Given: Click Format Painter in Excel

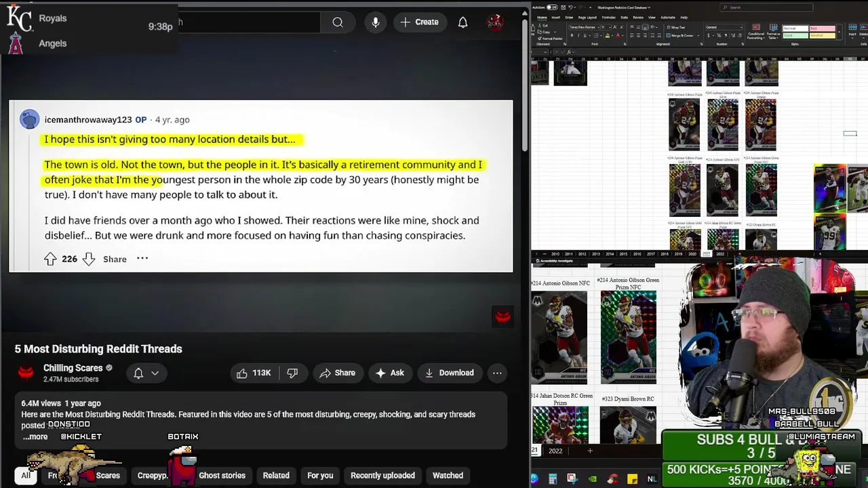Looking at the screenshot, I should pyautogui.click(x=550, y=39).
